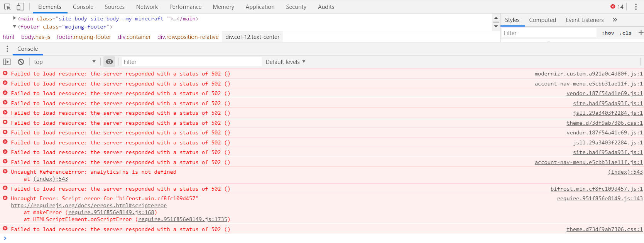Screen dimensions: 644x243
Task: Open the 'at (index):543' stack trace link
Action: click(51, 179)
